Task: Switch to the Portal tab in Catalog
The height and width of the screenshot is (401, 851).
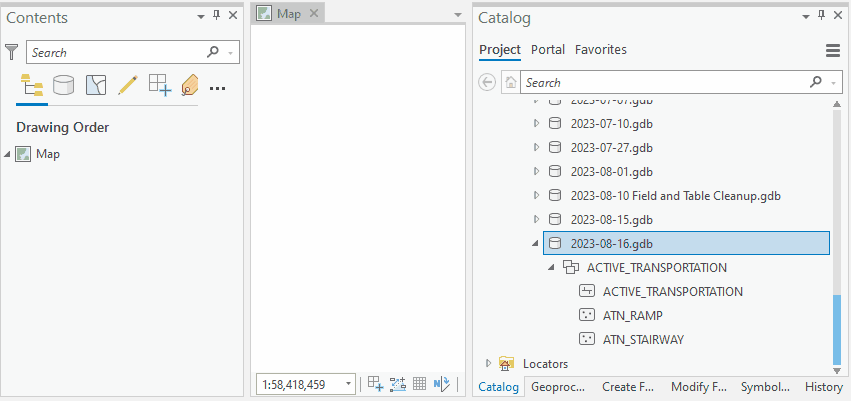Action: click(x=548, y=49)
